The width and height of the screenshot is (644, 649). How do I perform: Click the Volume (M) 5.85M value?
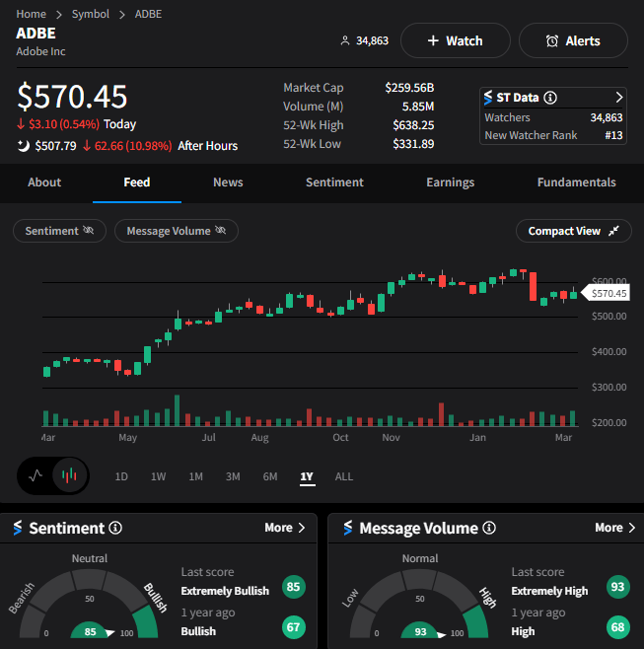tap(418, 107)
